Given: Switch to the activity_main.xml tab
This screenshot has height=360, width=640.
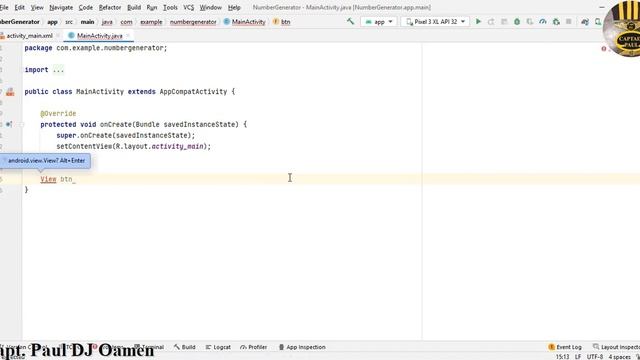Looking at the screenshot, I should click(x=29, y=36).
